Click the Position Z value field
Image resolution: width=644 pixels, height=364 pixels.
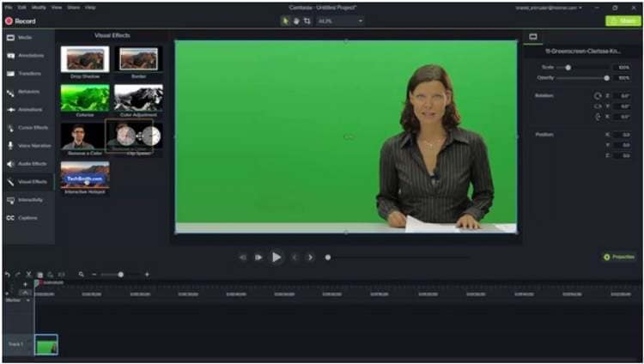(623, 155)
